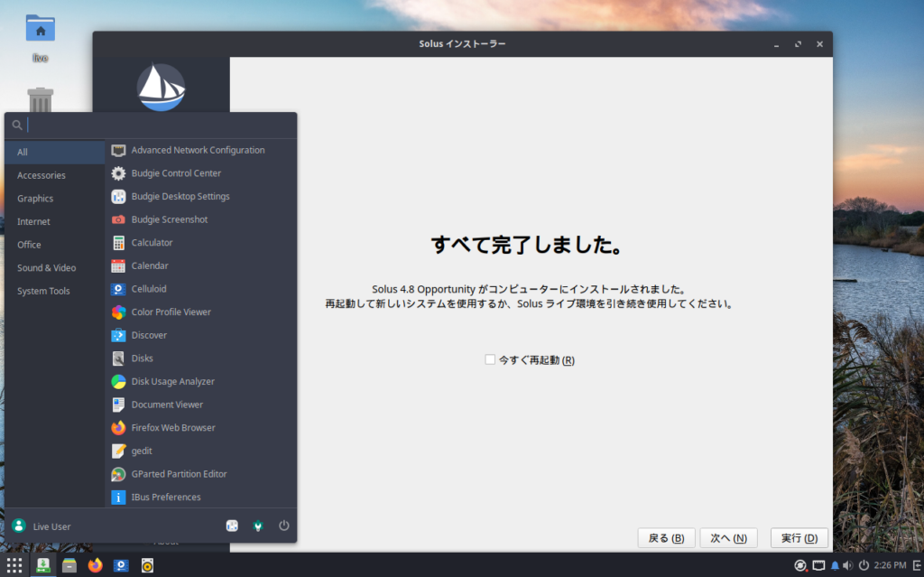
Task: Open Celluloid media player entry
Action: tap(149, 289)
